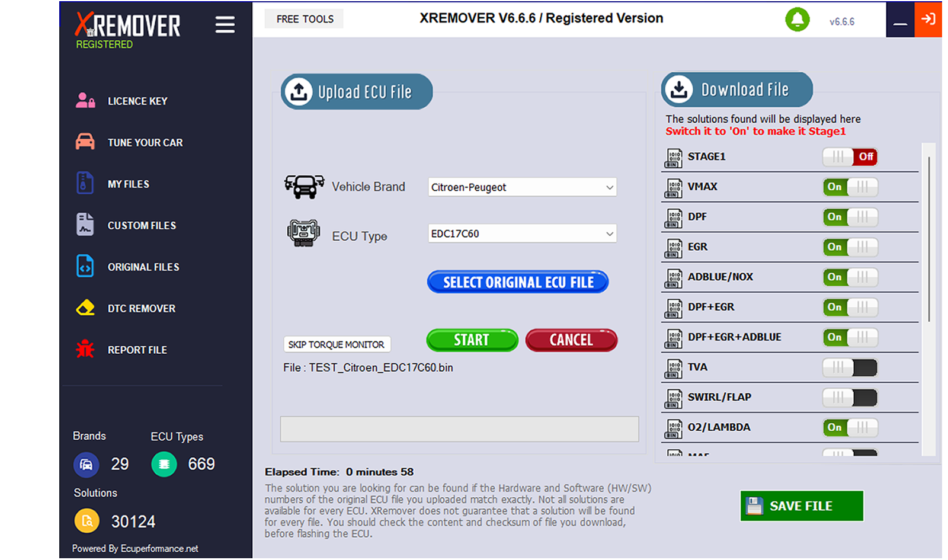Click the Solutions yellow file-search icon
948x560 pixels.
point(87,521)
